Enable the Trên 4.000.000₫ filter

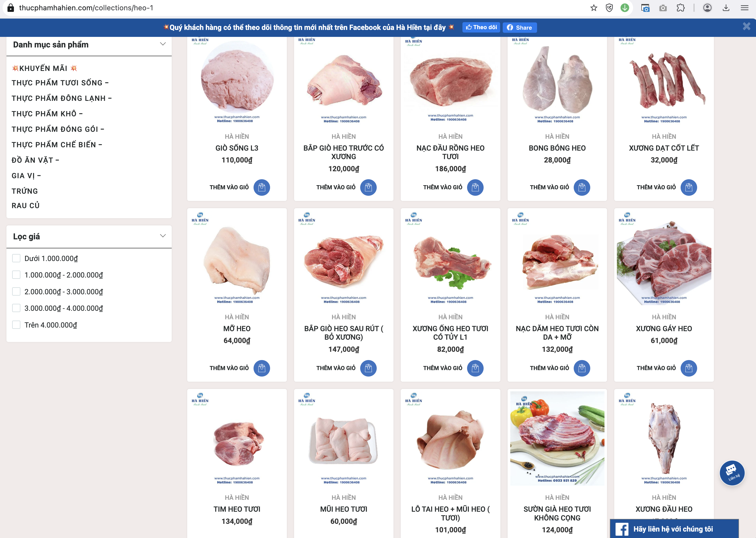pos(16,325)
